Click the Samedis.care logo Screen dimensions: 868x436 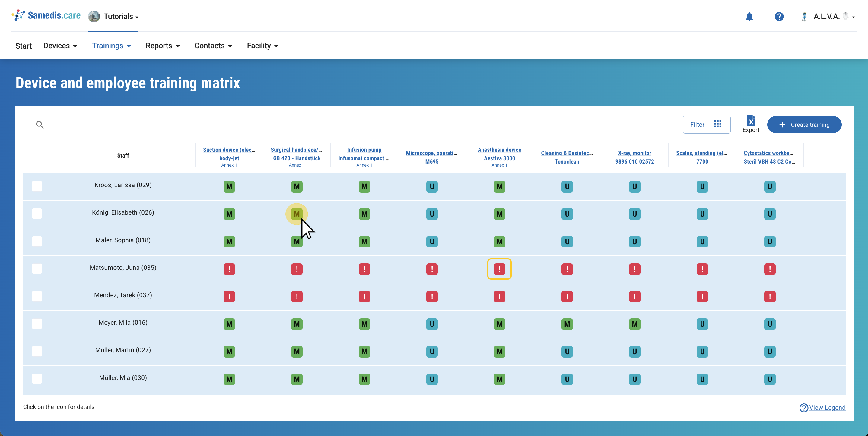coord(46,15)
